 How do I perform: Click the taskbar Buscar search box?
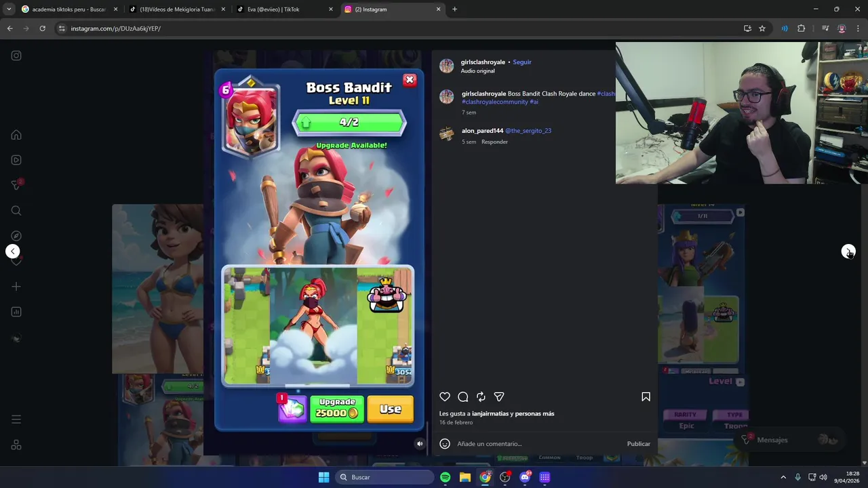pyautogui.click(x=385, y=477)
